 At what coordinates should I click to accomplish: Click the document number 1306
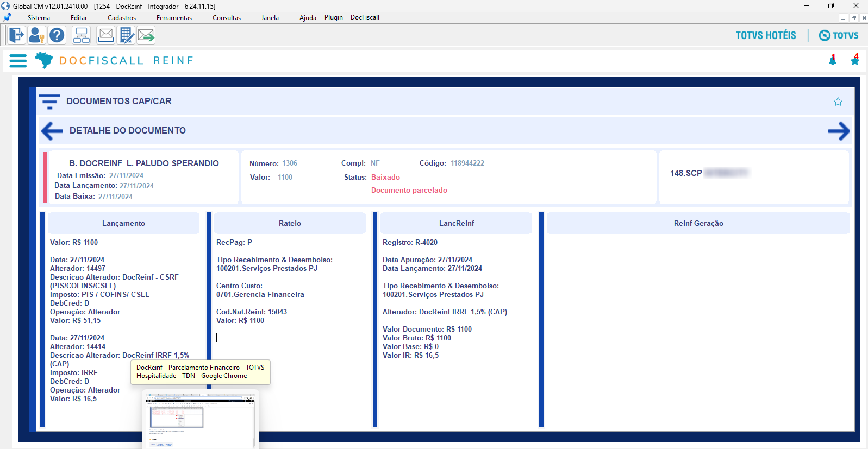[290, 163]
